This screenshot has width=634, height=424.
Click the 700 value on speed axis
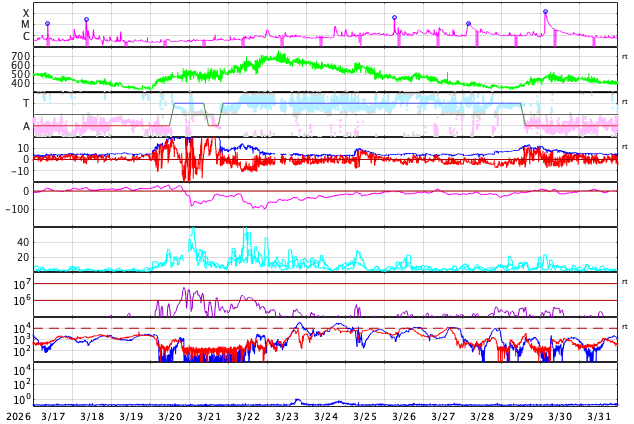tap(21, 57)
